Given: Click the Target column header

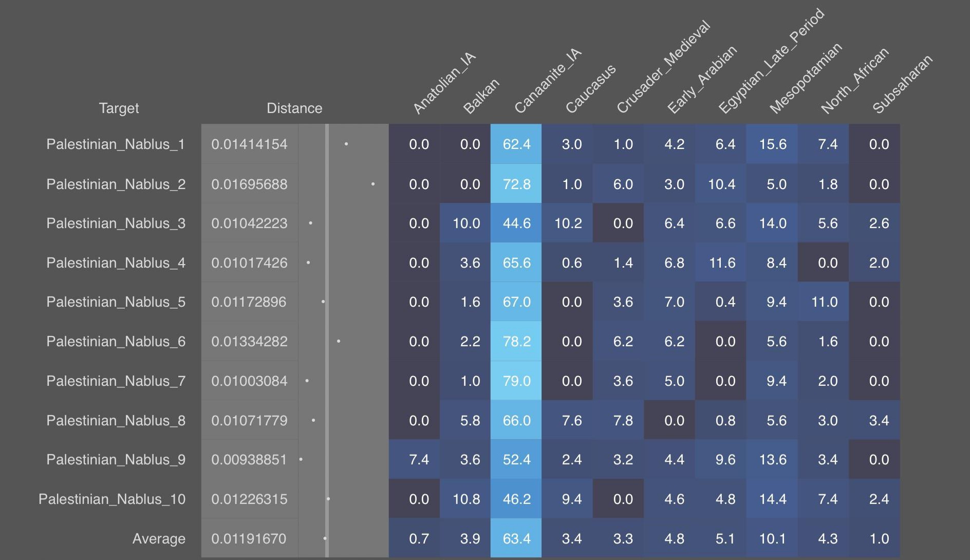Looking at the screenshot, I should [119, 108].
